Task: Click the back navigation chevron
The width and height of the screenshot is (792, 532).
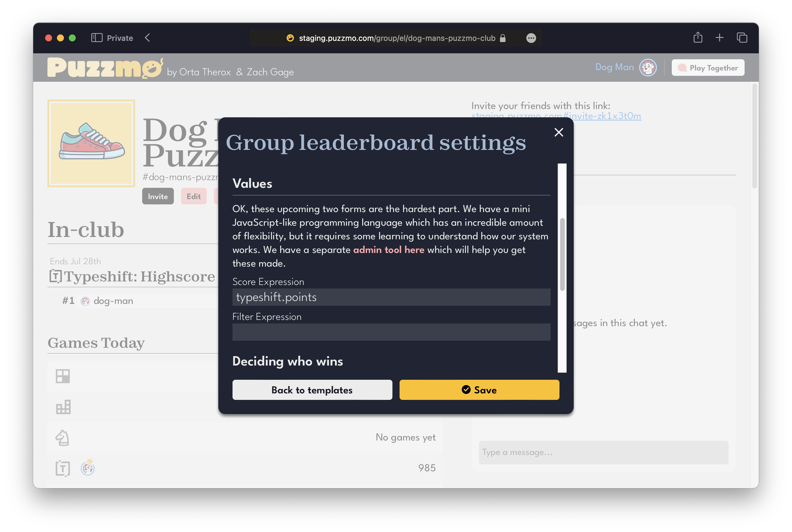Action: [147, 38]
